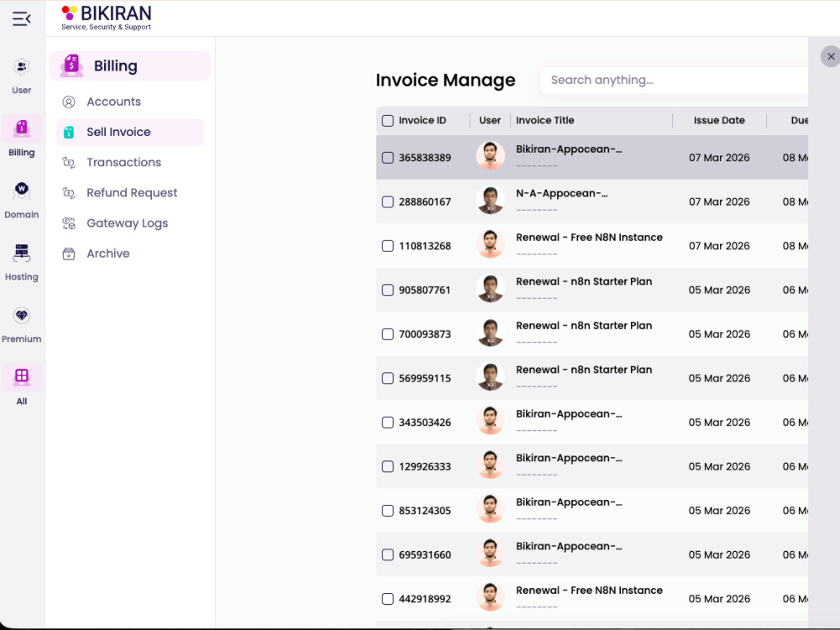840x630 pixels.
Task: Sort by the Issue Date column header
Action: tap(719, 120)
